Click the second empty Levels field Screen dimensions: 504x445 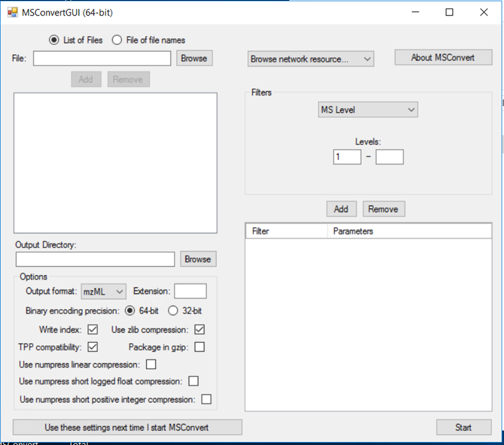point(390,157)
